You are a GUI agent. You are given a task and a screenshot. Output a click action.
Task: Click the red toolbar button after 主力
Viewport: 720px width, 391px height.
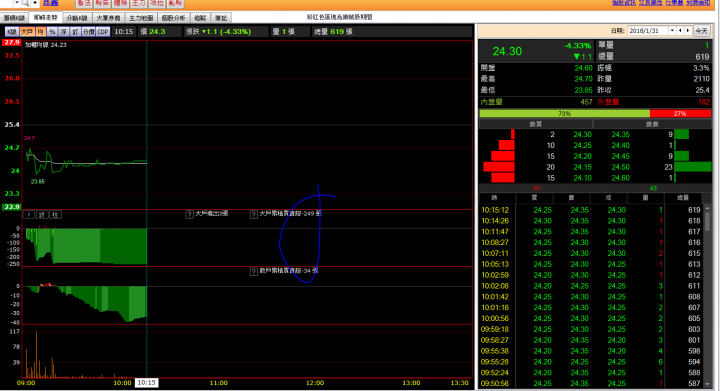pos(157,3)
